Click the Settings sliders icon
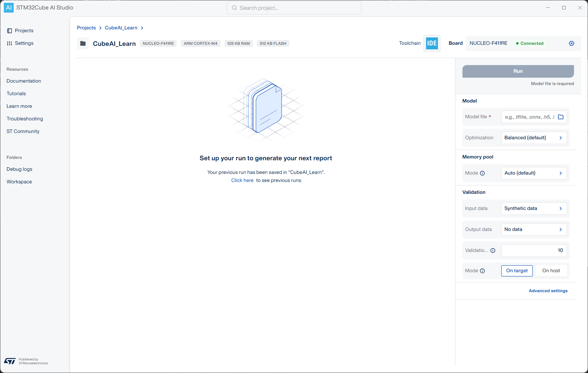The width and height of the screenshot is (588, 373). (9, 43)
